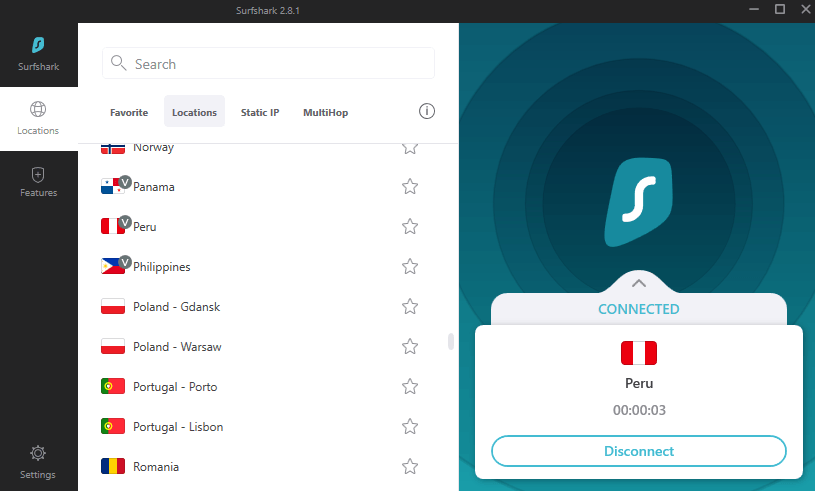Click the virtual location badge on Peru

[125, 222]
